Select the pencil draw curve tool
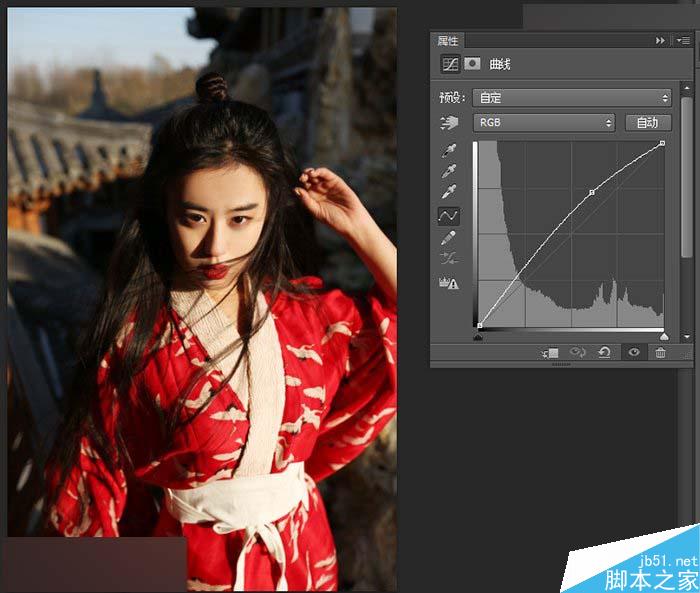Viewport: 700px width, 593px height. pos(448,238)
